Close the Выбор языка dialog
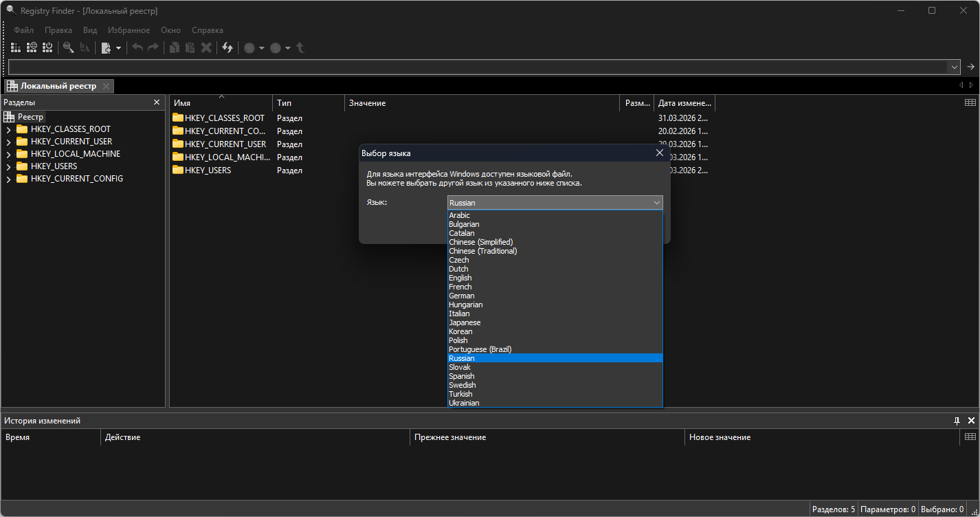This screenshot has width=980, height=517. click(659, 153)
